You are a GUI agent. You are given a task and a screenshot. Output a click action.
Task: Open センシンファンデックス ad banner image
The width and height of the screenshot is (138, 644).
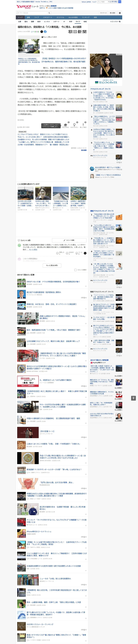106,70
